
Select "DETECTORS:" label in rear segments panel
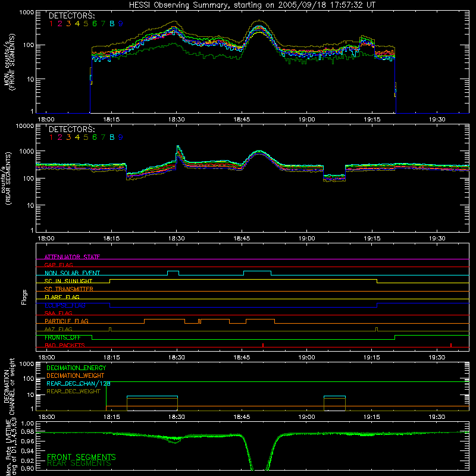point(71,129)
